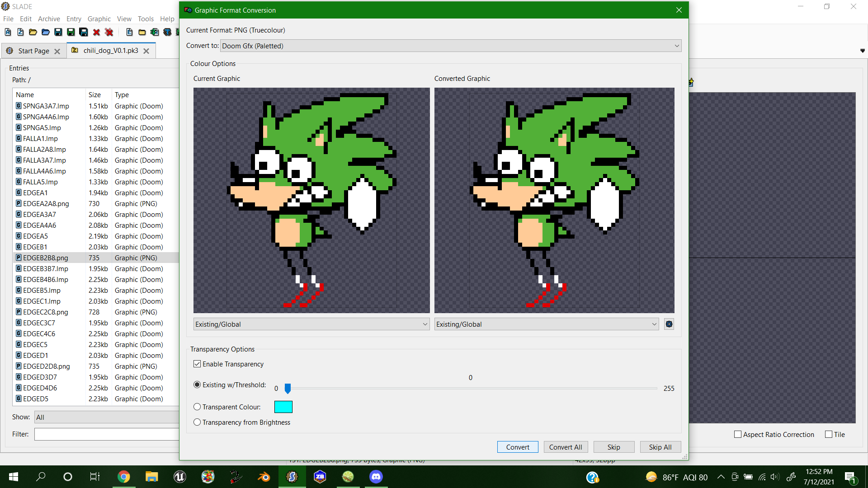Close the Graphic Format Conversion dialog
Viewport: 868px width, 488px height.
point(679,10)
